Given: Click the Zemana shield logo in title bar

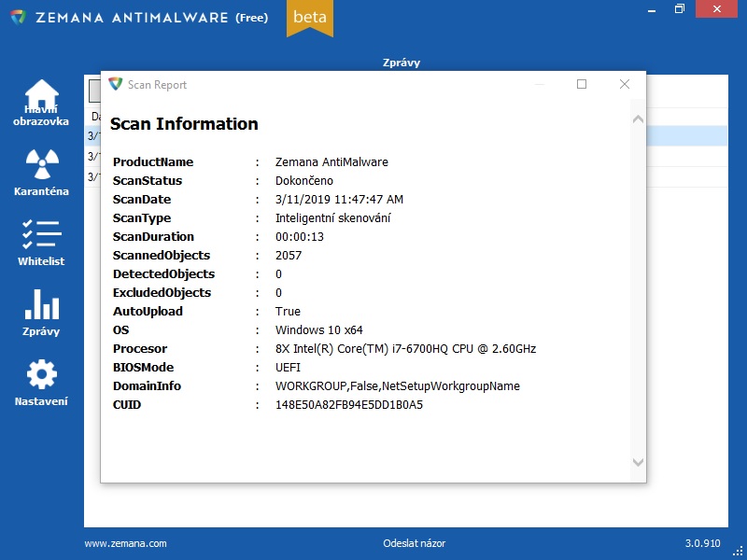Looking at the screenshot, I should pyautogui.click(x=18, y=17).
